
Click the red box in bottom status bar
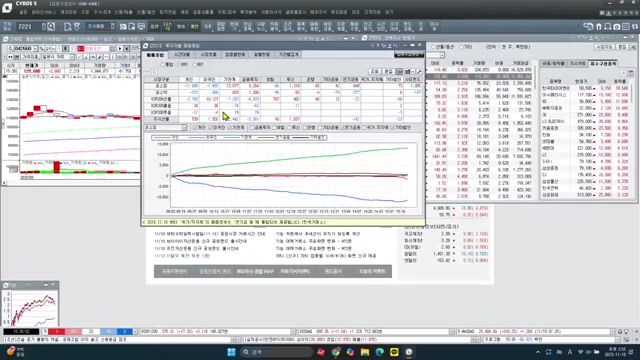(x=57, y=331)
